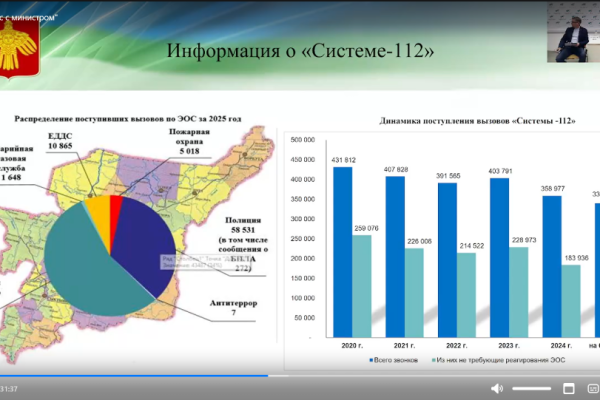Mute the video with the speaker icon
The width and height of the screenshot is (600, 400).
[x=497, y=389]
